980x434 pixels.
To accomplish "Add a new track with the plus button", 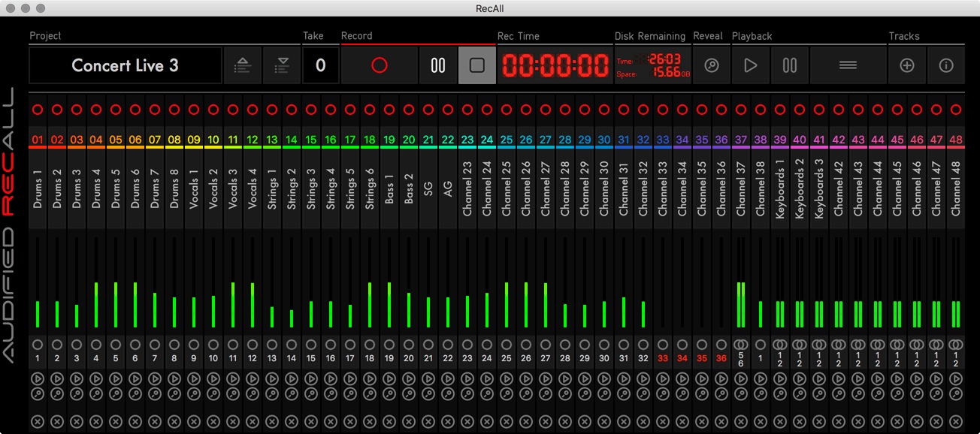I will [x=907, y=65].
